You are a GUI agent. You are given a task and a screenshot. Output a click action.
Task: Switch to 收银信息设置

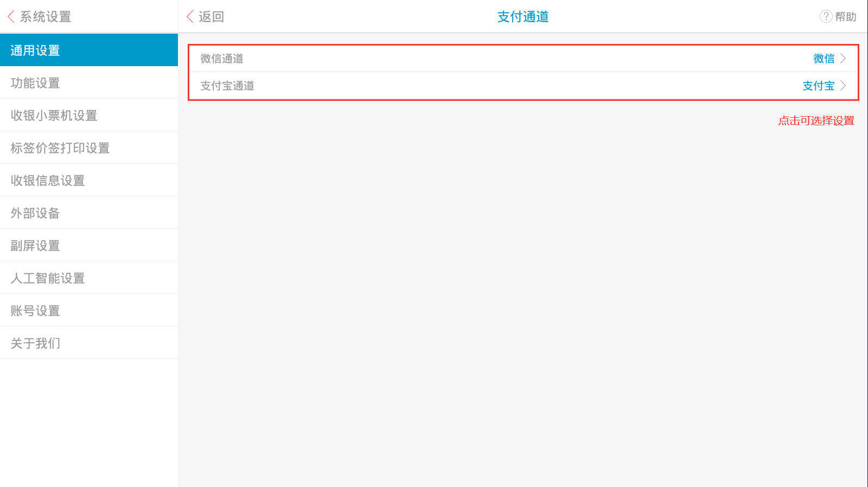click(89, 180)
